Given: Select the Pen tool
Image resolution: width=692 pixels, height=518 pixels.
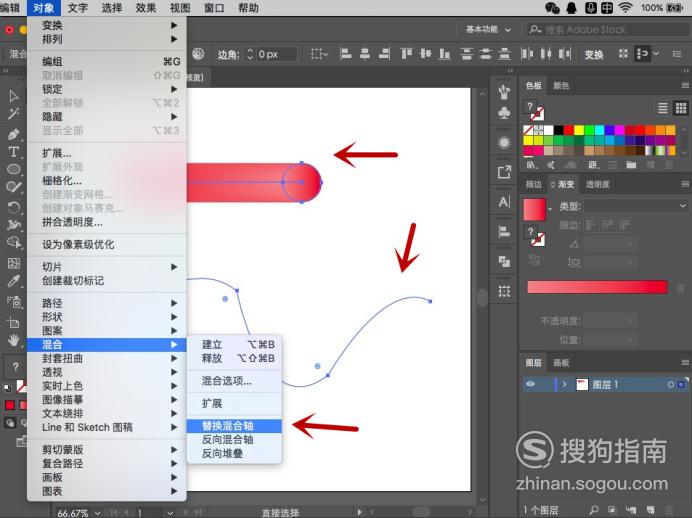Looking at the screenshot, I should [14, 134].
